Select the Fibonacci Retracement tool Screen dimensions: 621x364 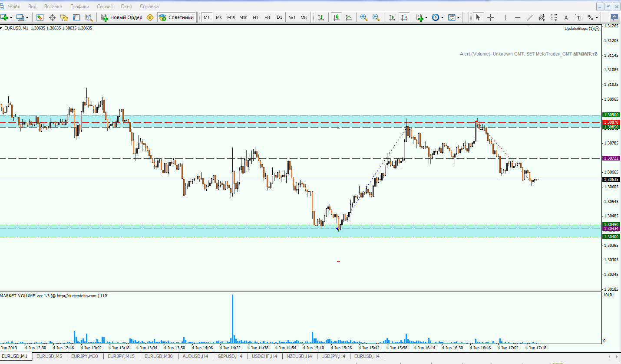click(554, 17)
